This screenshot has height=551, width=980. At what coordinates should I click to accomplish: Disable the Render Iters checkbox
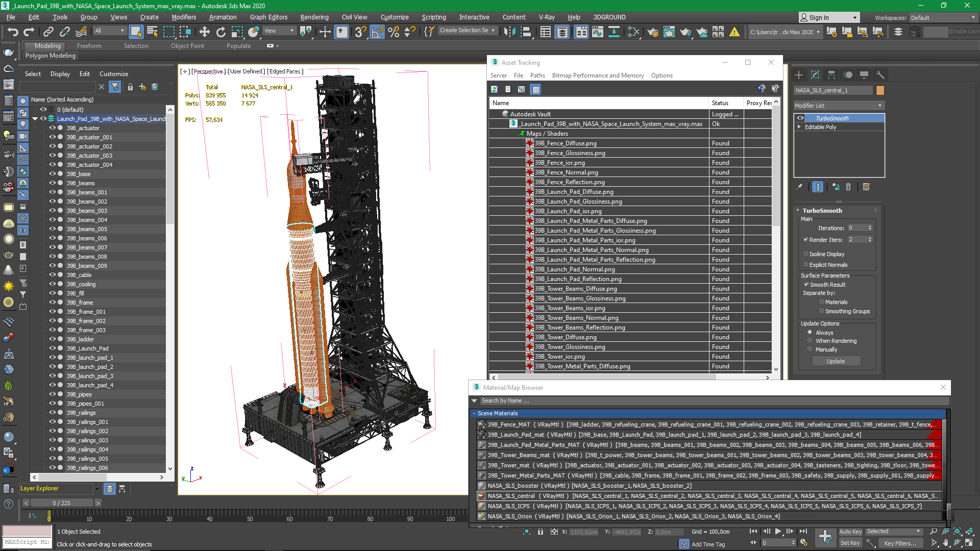[806, 239]
